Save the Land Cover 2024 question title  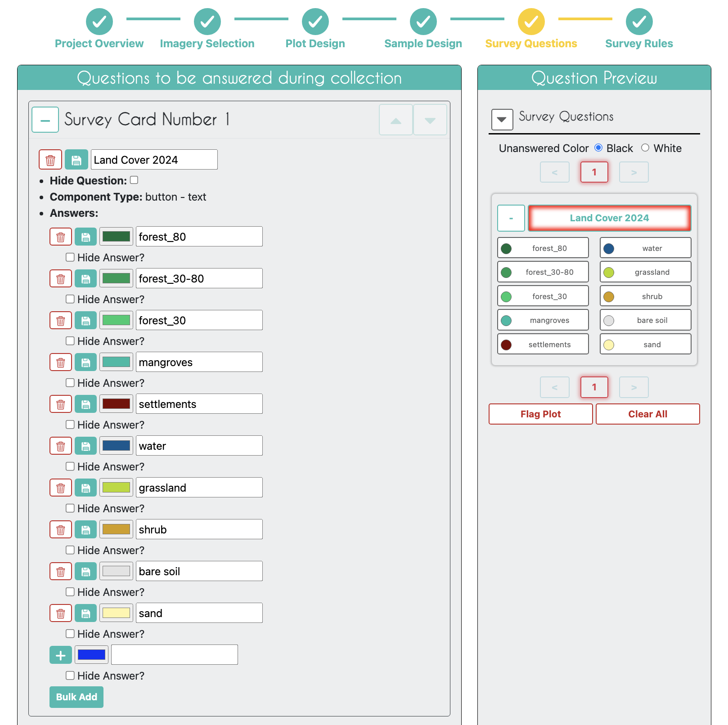click(x=76, y=160)
